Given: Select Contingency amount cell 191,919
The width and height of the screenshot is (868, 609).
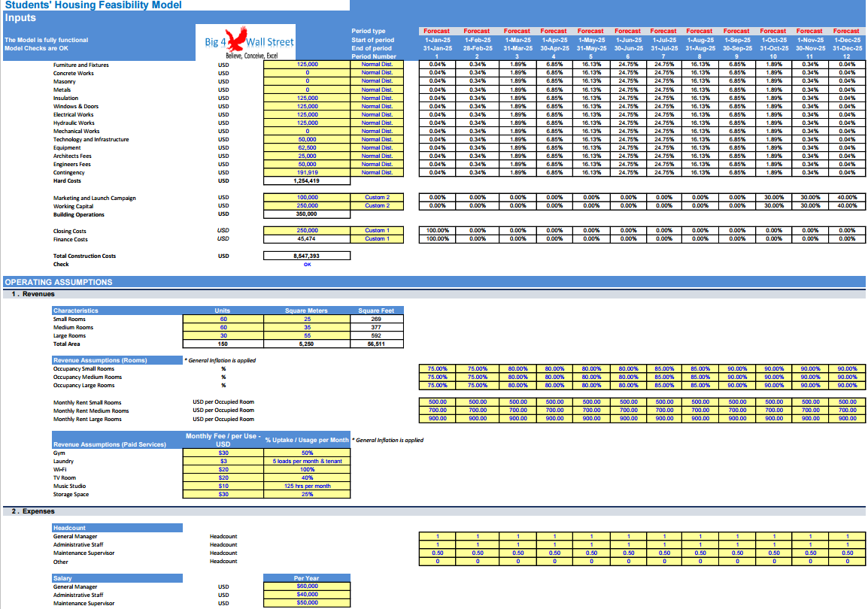Looking at the screenshot, I should (307, 173).
